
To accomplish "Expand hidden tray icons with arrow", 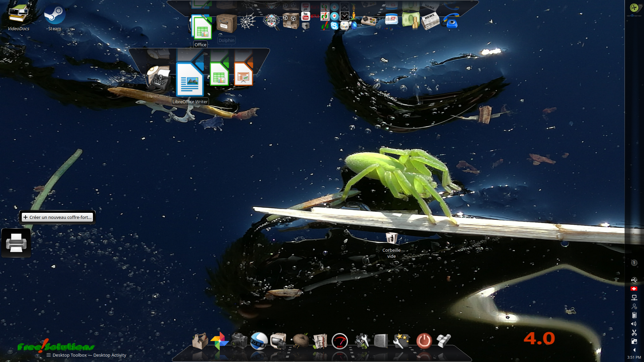I will click(634, 350).
